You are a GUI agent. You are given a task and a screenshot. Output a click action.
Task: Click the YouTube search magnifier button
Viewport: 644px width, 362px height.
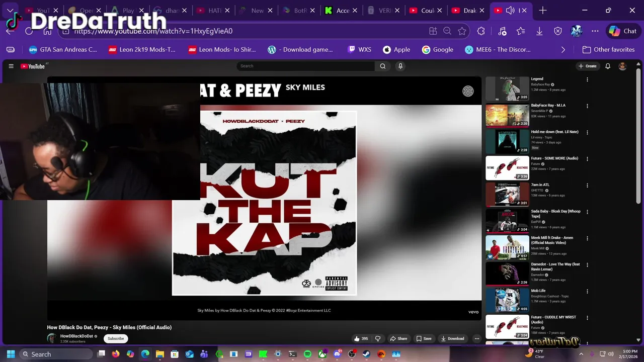[x=382, y=66]
